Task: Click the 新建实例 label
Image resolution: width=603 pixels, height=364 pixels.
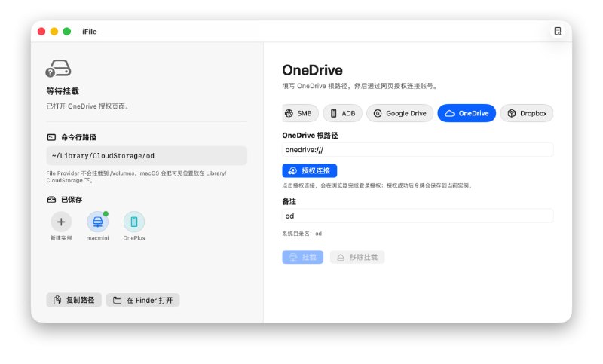Action: [x=61, y=238]
